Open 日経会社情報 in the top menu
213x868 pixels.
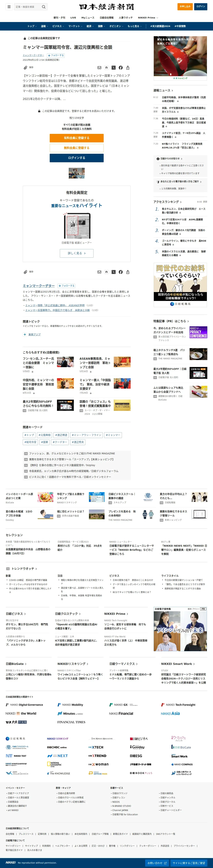(x=106, y=18)
